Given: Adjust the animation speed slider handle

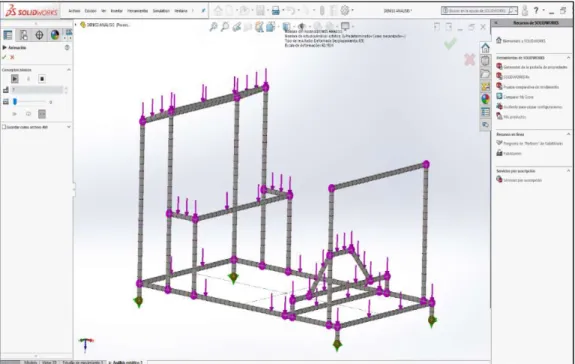Looking at the screenshot, I should click(x=15, y=102).
